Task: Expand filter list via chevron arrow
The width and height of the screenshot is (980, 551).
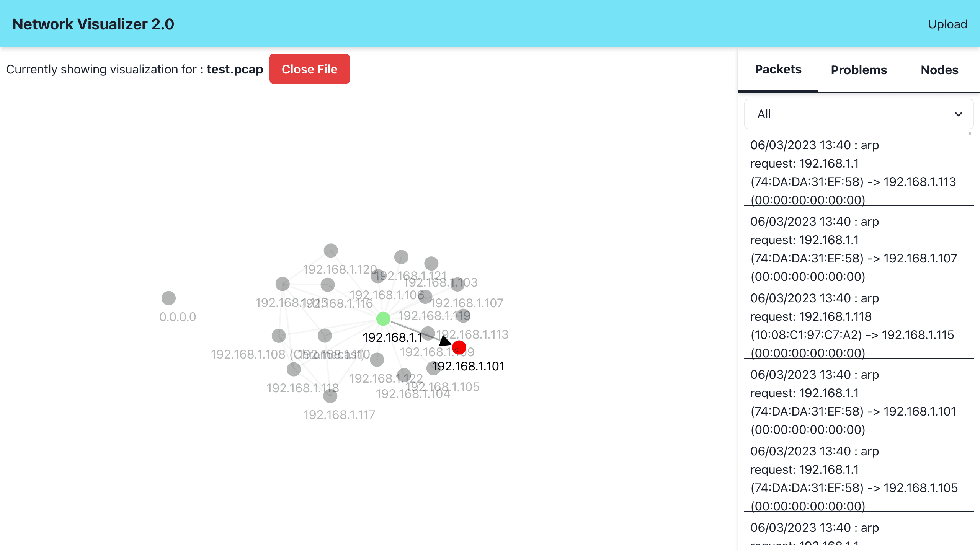Action: coord(959,114)
